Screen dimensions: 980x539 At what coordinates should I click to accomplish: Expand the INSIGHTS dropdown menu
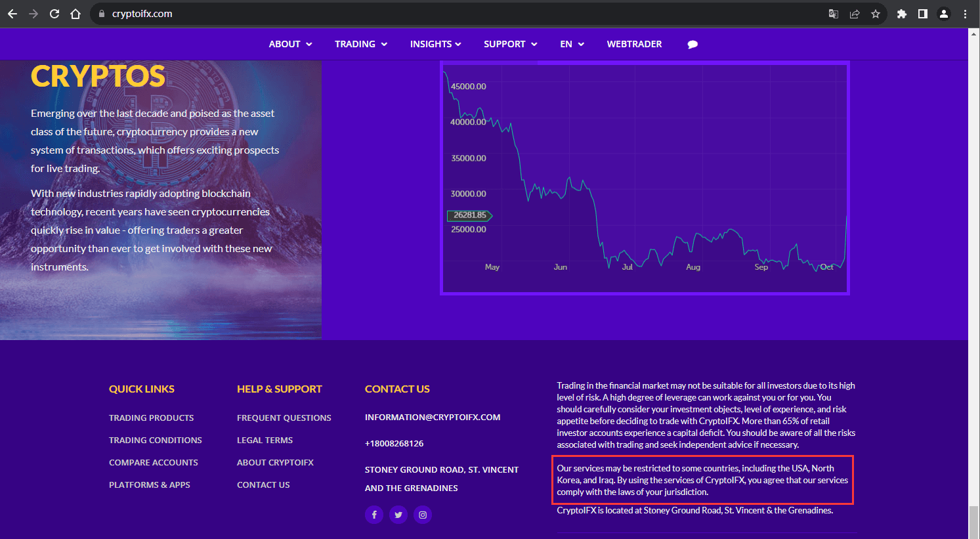tap(436, 44)
